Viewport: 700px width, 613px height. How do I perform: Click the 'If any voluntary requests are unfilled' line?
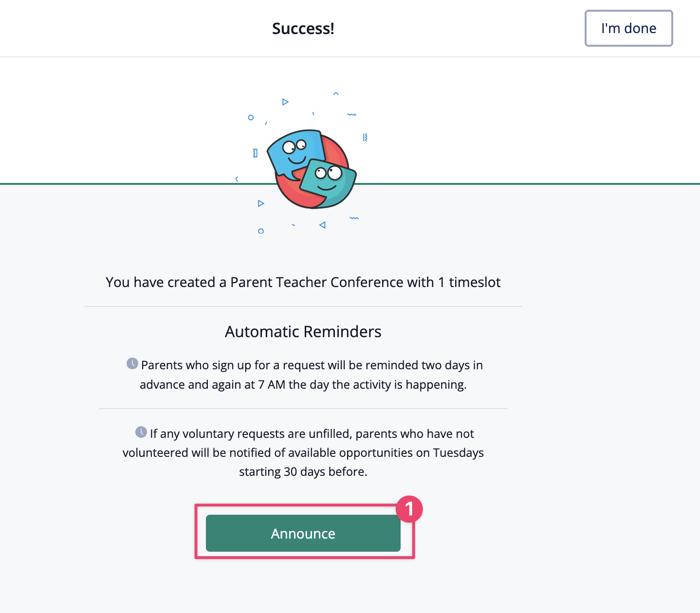point(312,433)
